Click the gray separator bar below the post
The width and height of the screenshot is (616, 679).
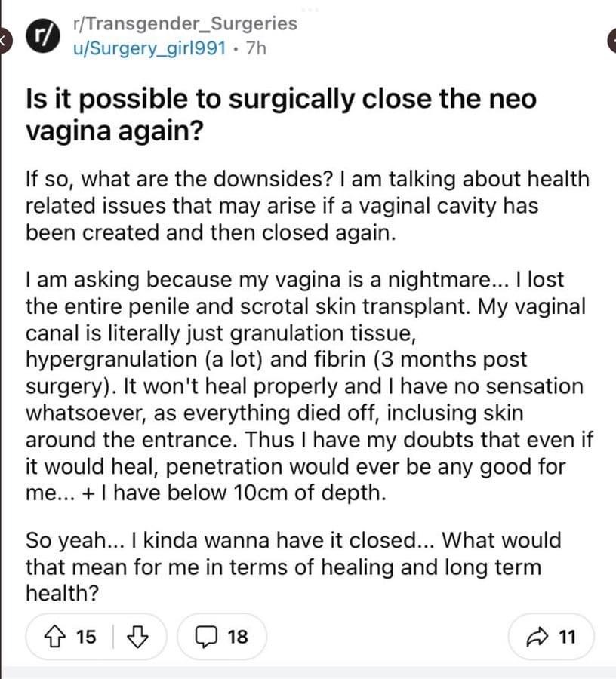308,672
